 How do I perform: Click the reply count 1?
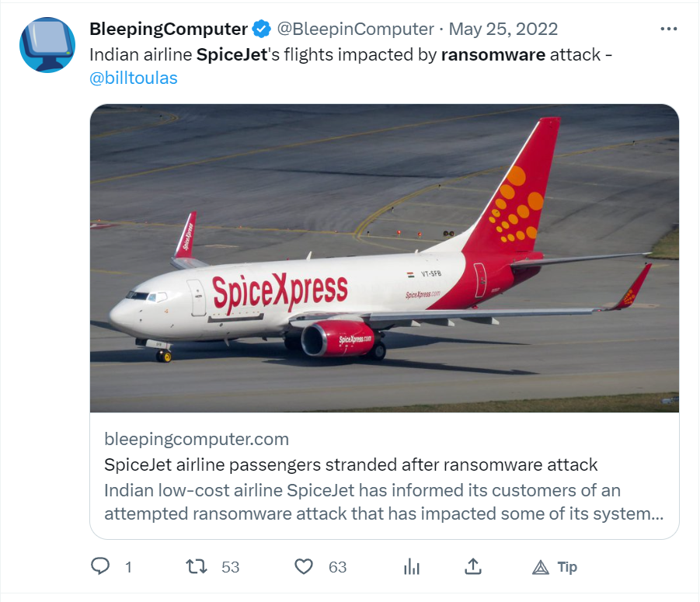tap(128, 567)
